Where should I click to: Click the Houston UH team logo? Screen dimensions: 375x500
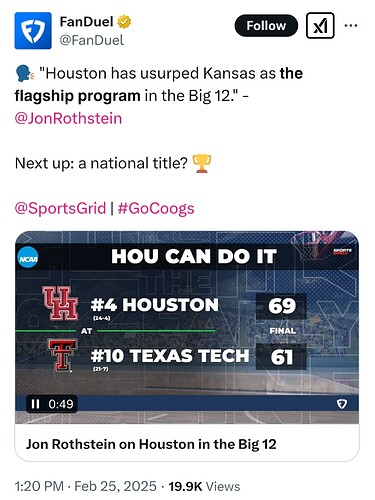coord(60,303)
